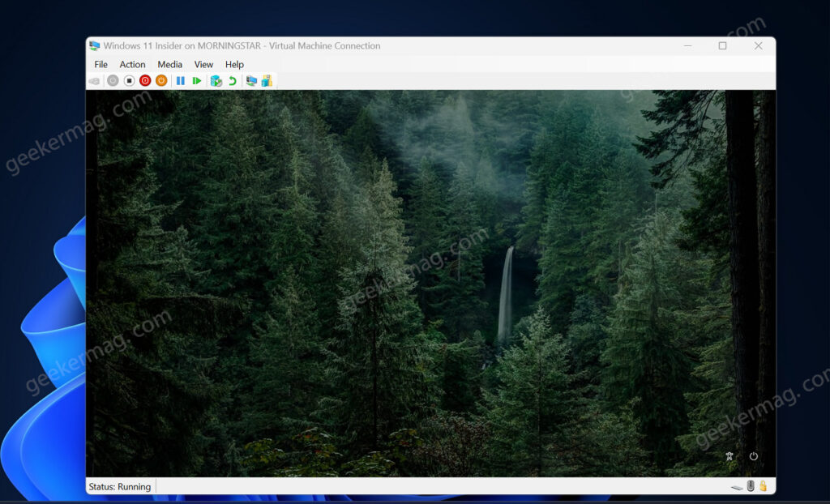This screenshot has width=830, height=504.
Task: Revert the VM with green arrow icon
Action: [x=233, y=80]
